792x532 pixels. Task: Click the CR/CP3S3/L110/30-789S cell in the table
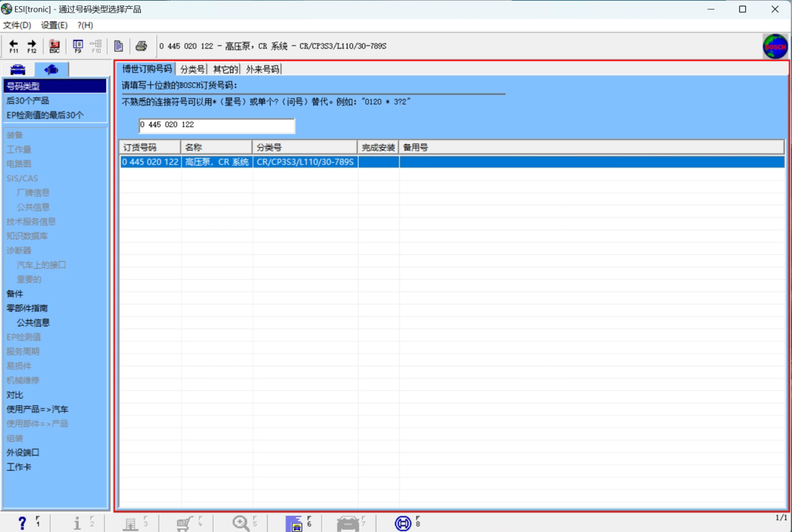pyautogui.click(x=305, y=162)
